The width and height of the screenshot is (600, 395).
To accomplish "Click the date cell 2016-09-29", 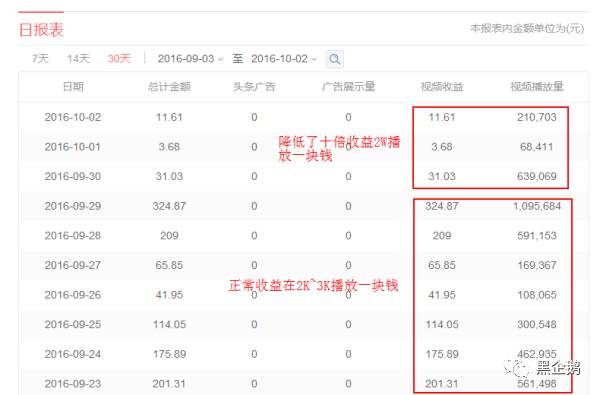I will pos(73,206).
